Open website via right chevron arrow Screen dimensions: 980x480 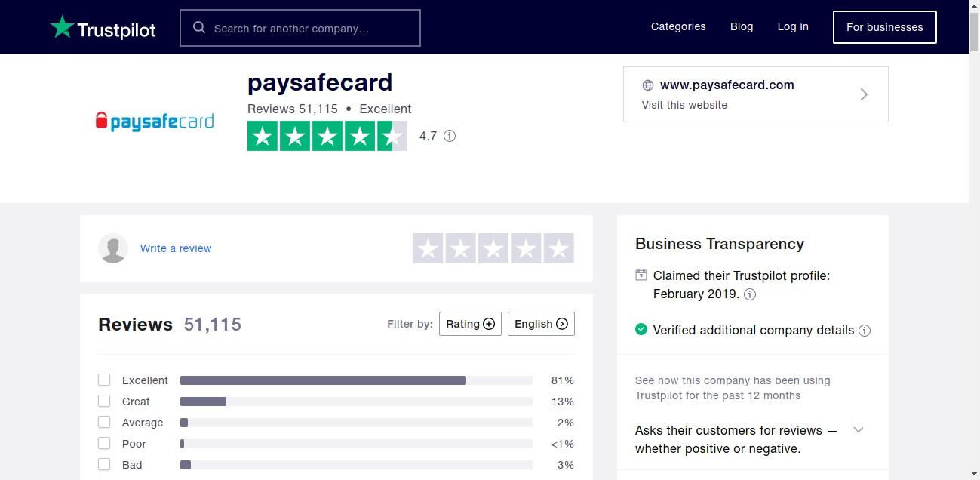865,94
